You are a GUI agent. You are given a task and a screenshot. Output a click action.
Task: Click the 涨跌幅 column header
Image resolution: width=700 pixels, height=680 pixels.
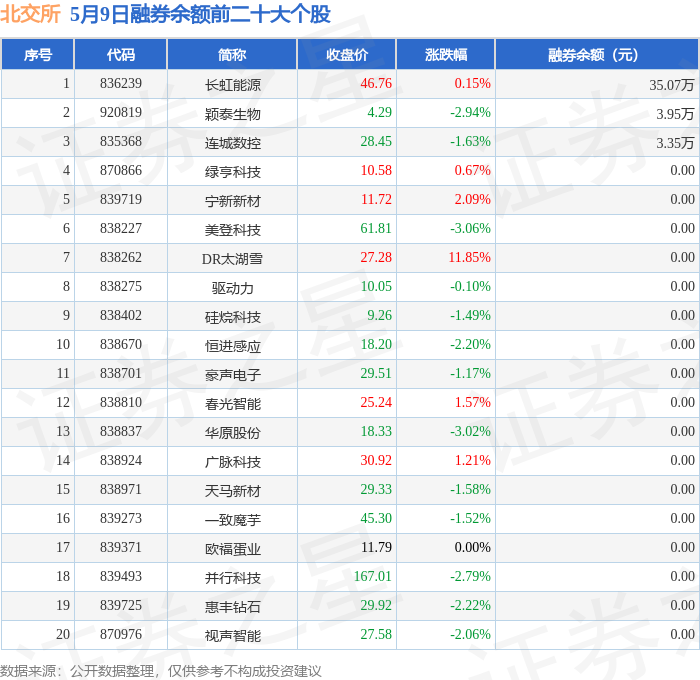[446, 54]
